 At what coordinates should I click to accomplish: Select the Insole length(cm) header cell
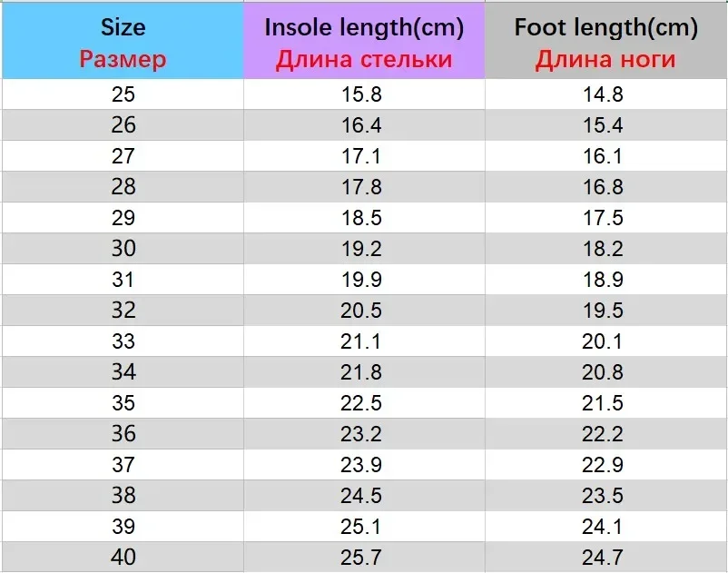[364, 42]
